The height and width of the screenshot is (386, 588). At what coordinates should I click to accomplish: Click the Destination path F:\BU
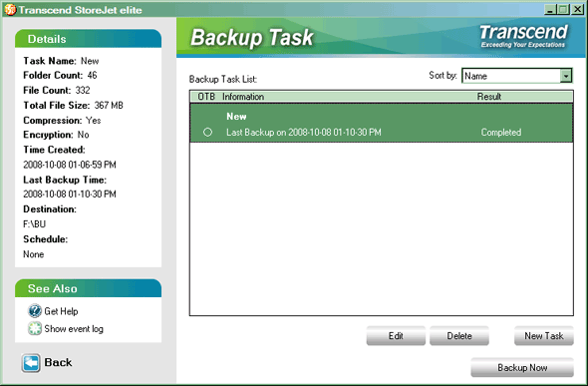(34, 224)
